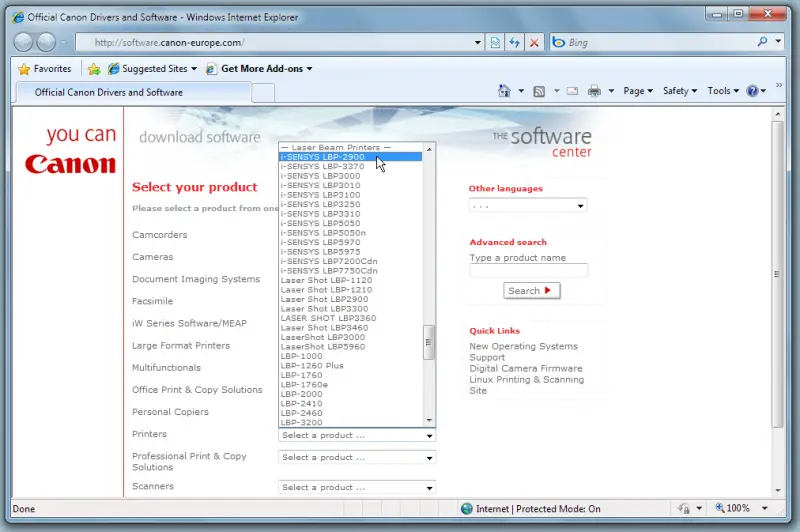Click the Print icon in command bar

point(594,91)
